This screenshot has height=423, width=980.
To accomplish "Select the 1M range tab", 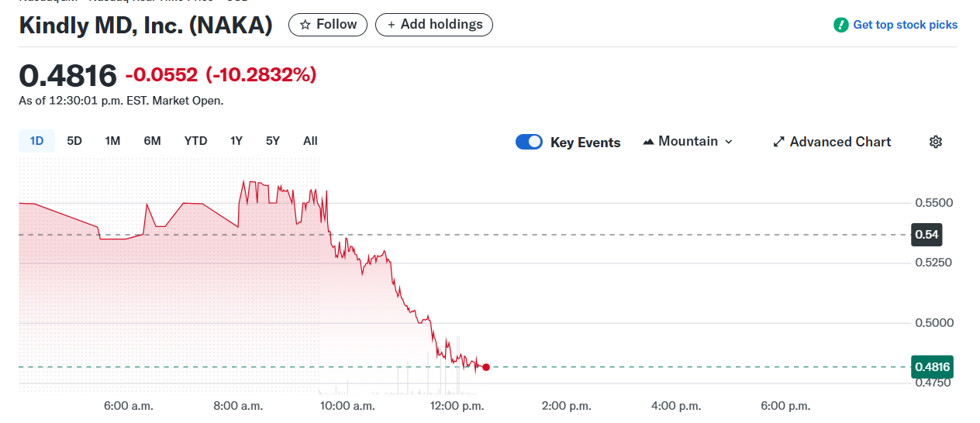I will [112, 141].
